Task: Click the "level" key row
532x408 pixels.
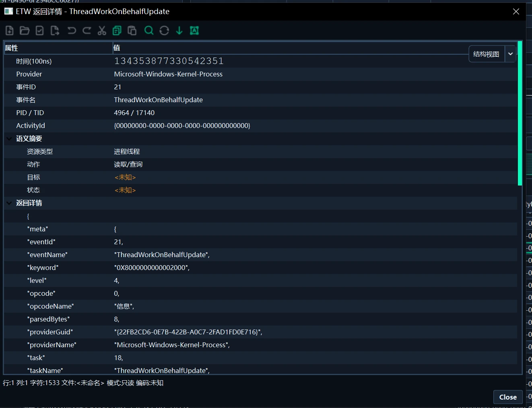Action: pos(260,280)
